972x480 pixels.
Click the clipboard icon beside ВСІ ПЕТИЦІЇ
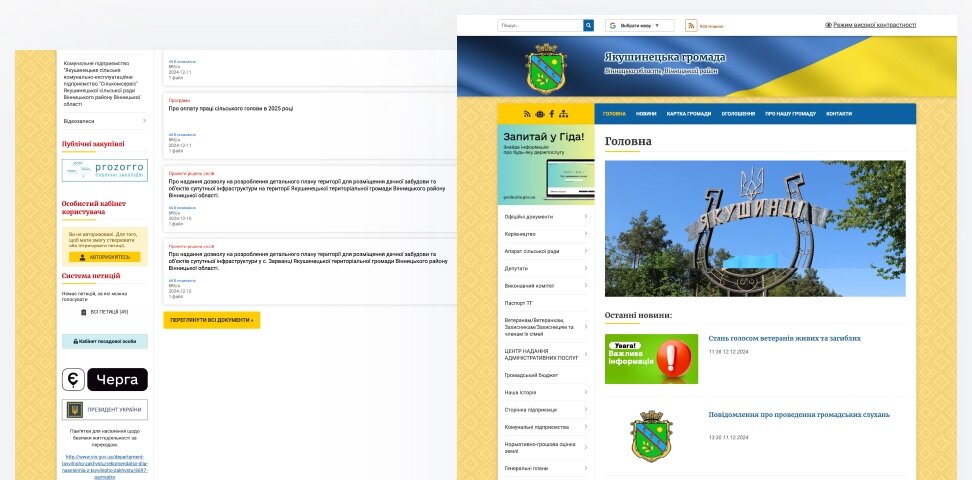tap(84, 312)
